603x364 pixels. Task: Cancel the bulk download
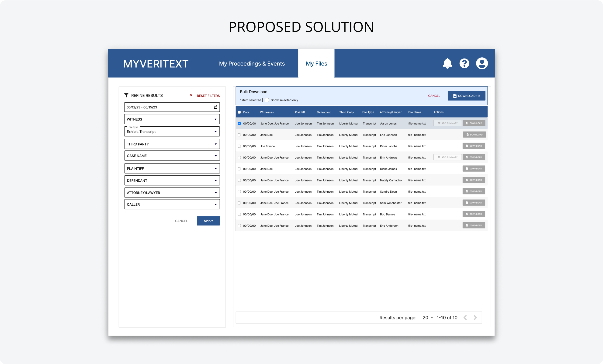(x=434, y=96)
